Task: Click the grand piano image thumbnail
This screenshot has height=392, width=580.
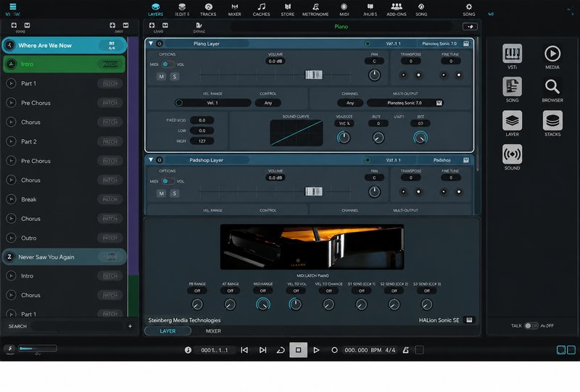Action: tap(312, 246)
